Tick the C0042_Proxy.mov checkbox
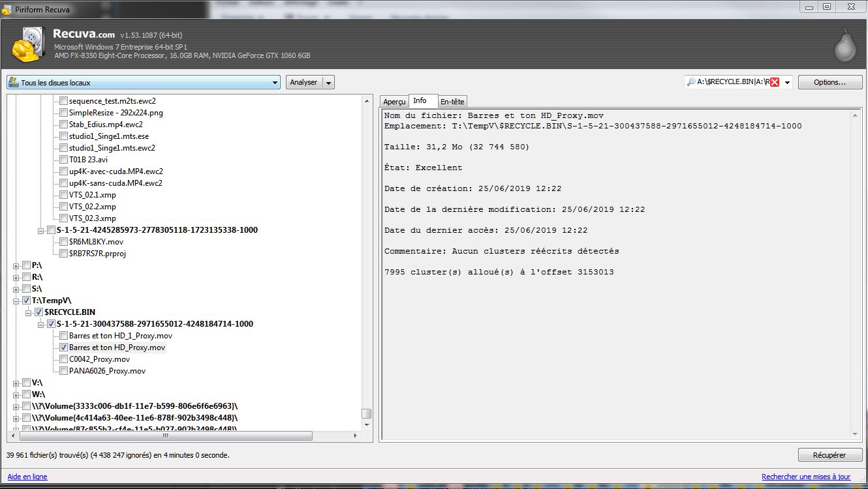Image resolution: width=868 pixels, height=489 pixels. (63, 359)
